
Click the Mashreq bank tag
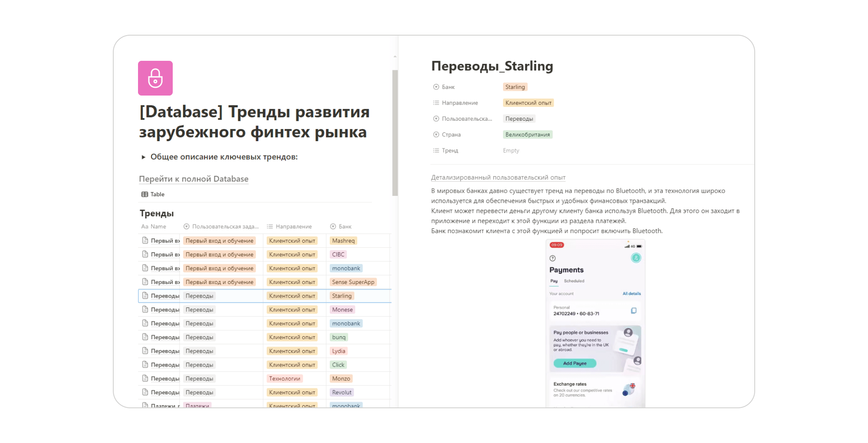point(343,241)
